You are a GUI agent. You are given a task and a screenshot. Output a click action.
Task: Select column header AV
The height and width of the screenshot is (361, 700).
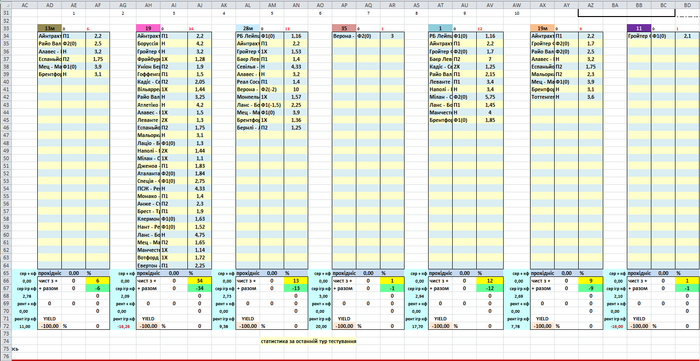tap(489, 6)
